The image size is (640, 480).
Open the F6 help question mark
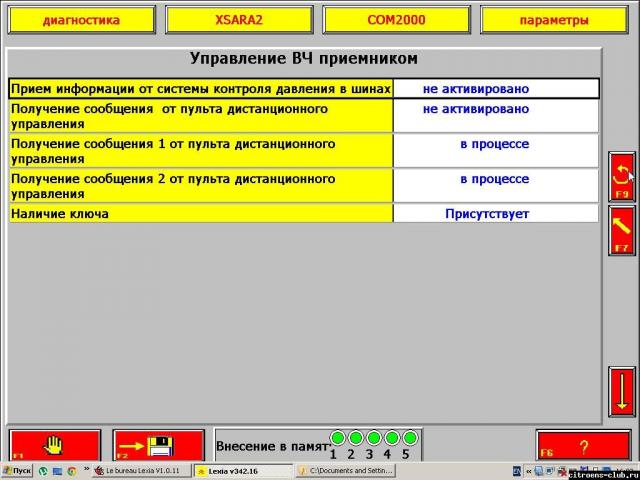583,446
